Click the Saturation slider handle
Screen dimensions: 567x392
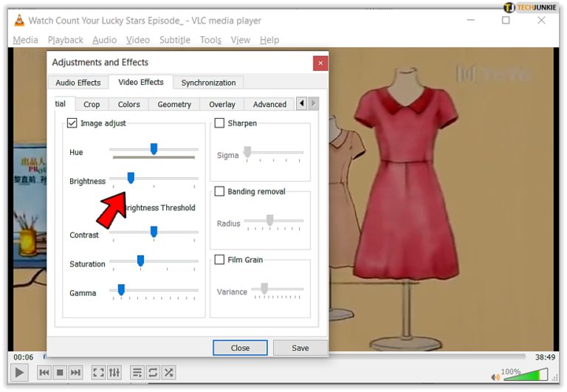[x=141, y=261]
